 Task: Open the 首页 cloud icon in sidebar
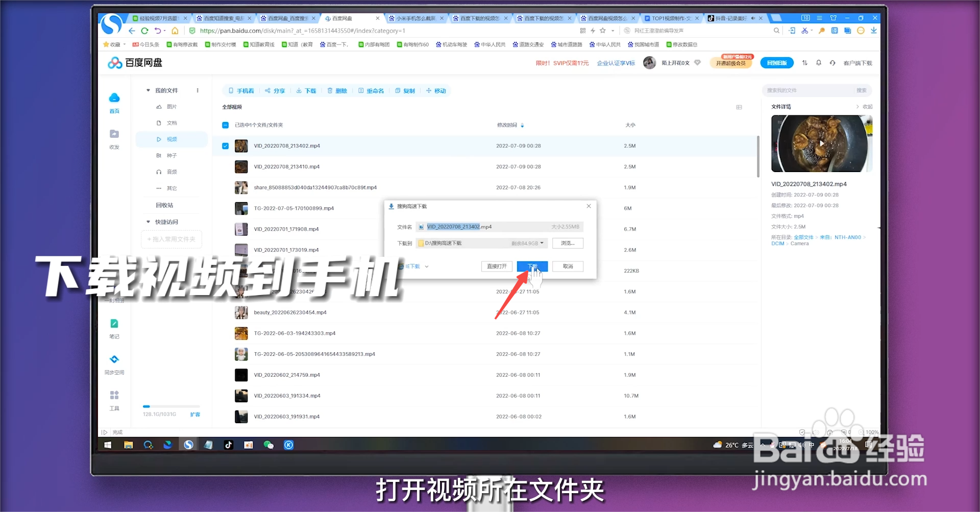pyautogui.click(x=114, y=97)
